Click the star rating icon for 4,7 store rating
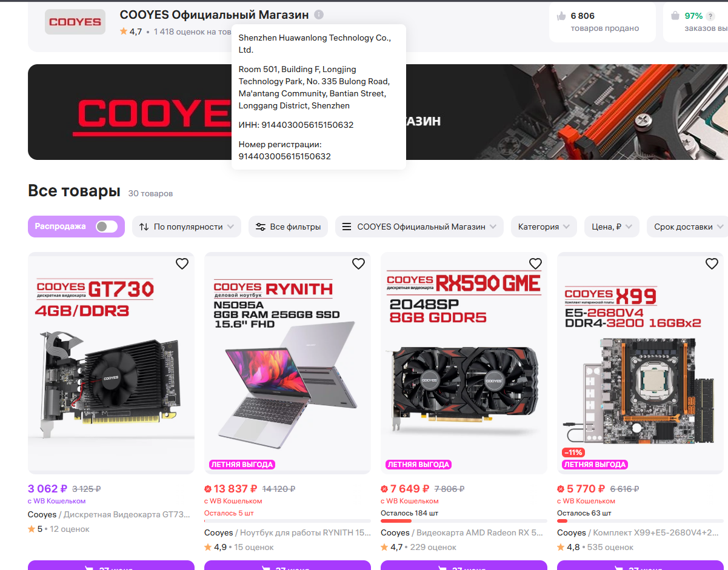Viewport: 728px width, 570px height. [x=124, y=31]
